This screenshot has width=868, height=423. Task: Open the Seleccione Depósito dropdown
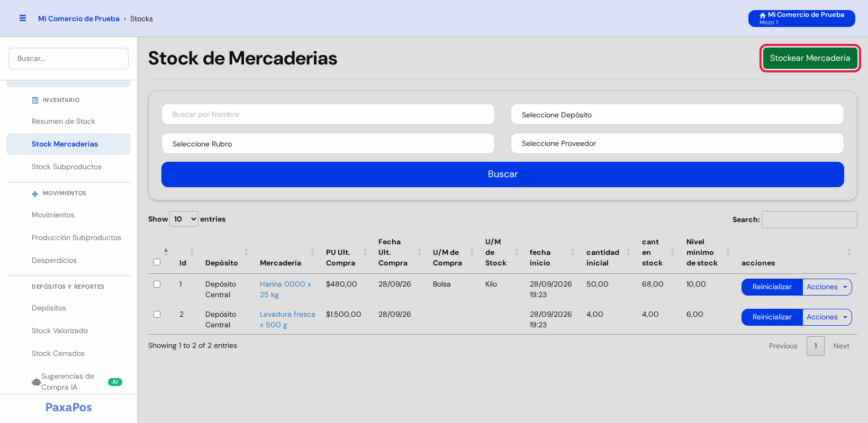(x=677, y=114)
